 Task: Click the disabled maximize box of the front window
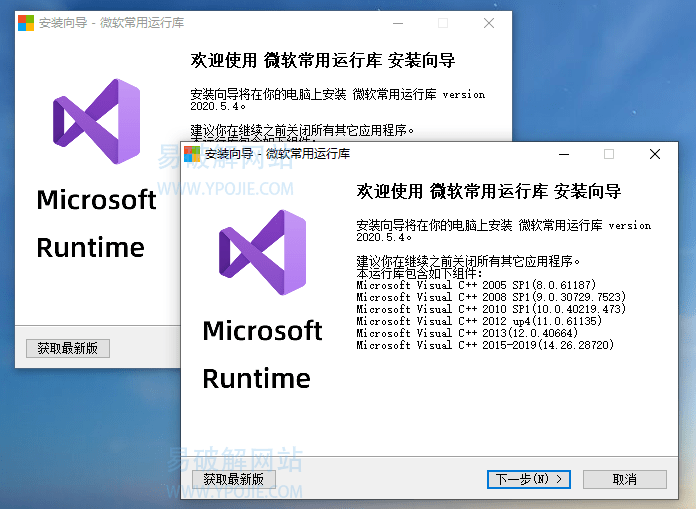(x=609, y=154)
